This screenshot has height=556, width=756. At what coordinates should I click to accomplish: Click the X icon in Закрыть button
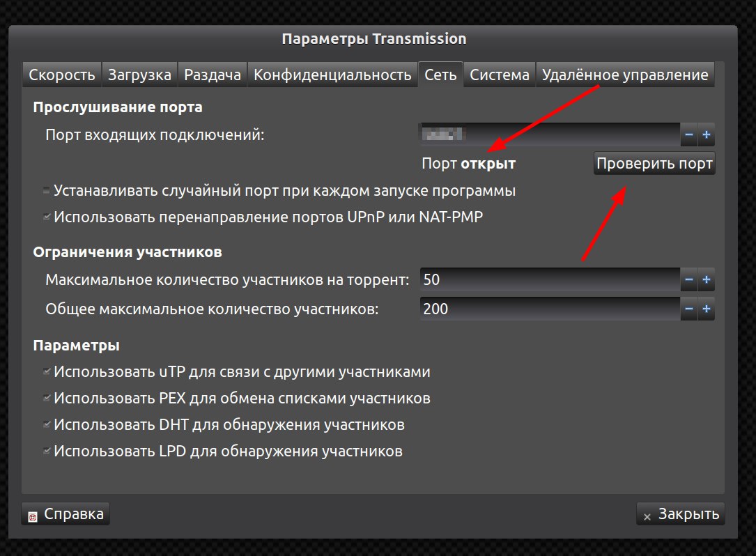(x=647, y=517)
